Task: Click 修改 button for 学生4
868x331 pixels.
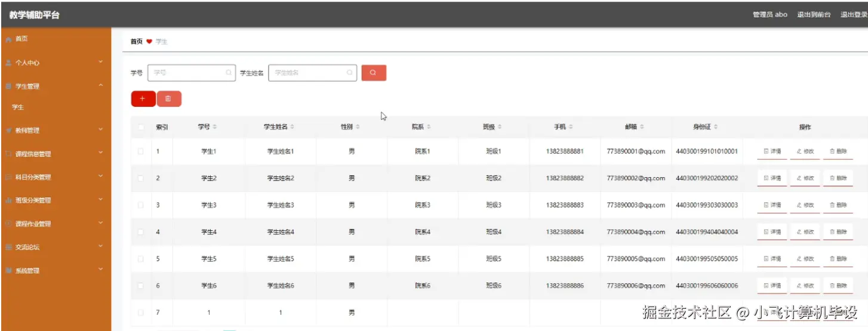Action: 805,232
